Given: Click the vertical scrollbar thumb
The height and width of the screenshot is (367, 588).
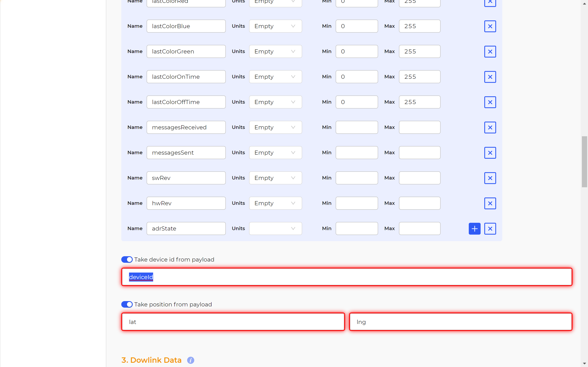Looking at the screenshot, I should coord(584,162).
